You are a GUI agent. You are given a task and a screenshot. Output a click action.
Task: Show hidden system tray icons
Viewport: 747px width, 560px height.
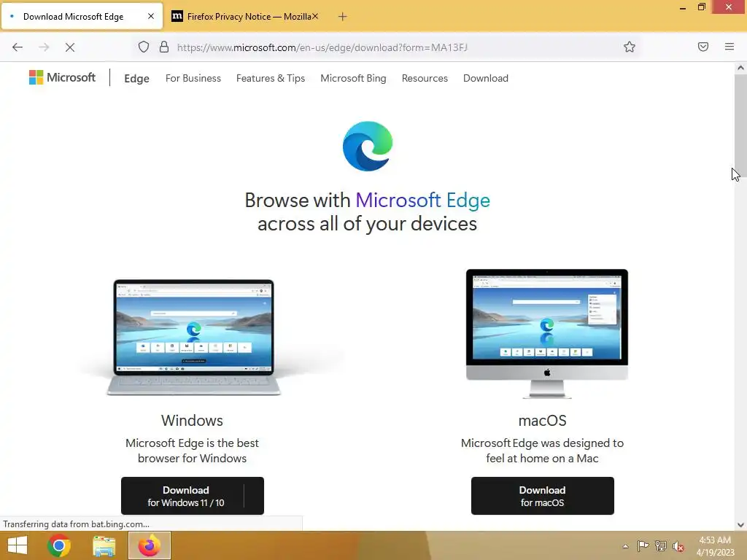tap(625, 546)
